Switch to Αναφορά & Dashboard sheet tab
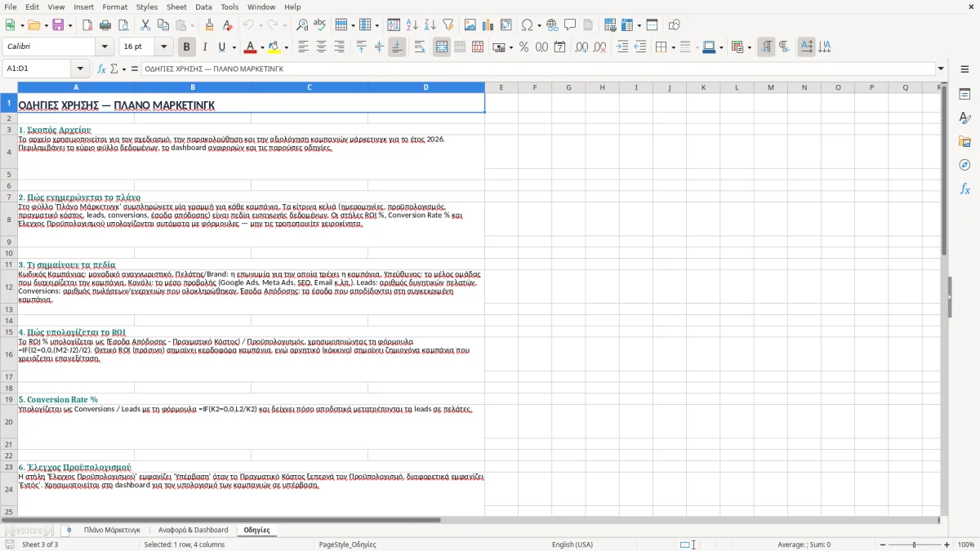This screenshot has height=551, width=980. [194, 530]
